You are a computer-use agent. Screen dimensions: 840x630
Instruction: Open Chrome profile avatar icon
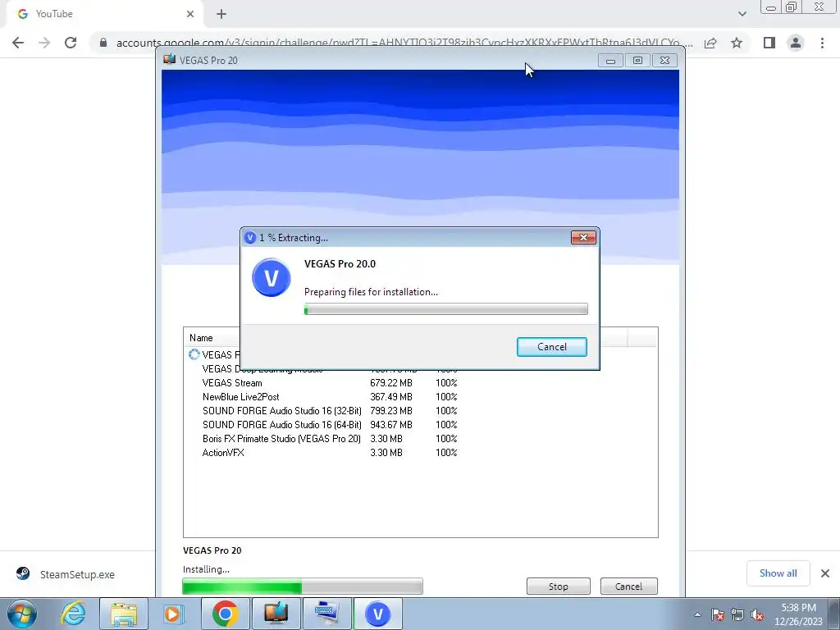(796, 43)
